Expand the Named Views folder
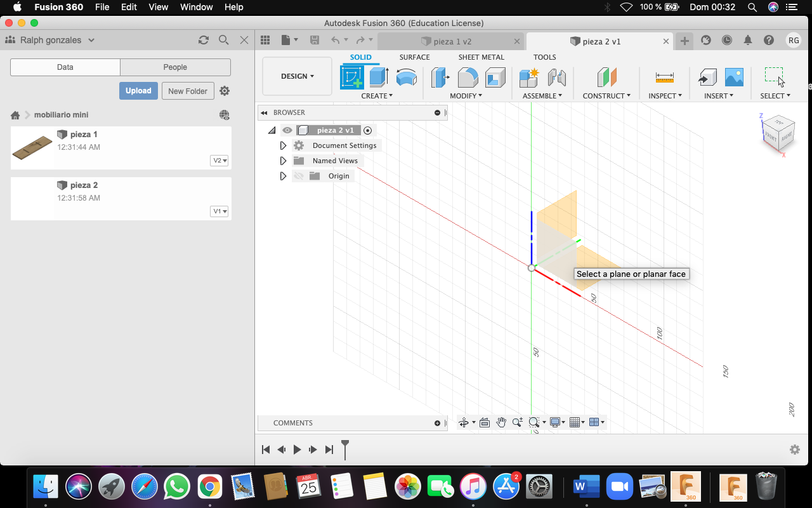 (x=283, y=161)
